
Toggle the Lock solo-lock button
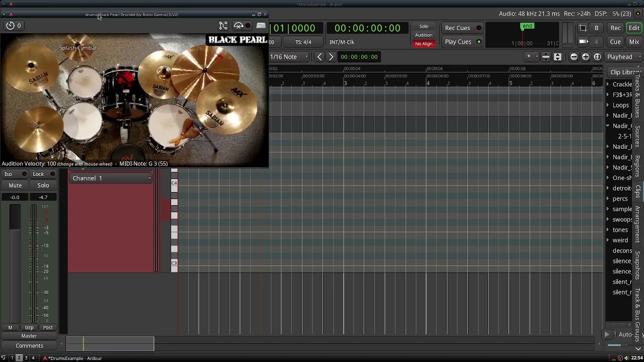[x=43, y=174]
